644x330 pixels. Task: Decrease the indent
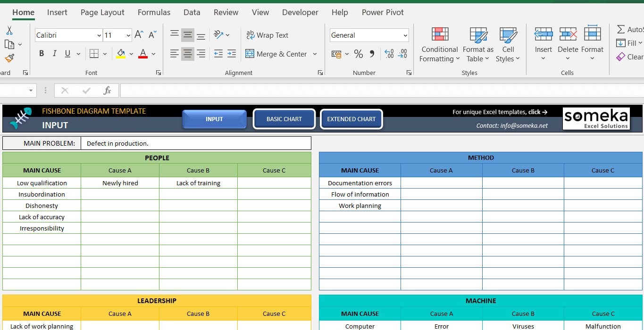(x=218, y=54)
